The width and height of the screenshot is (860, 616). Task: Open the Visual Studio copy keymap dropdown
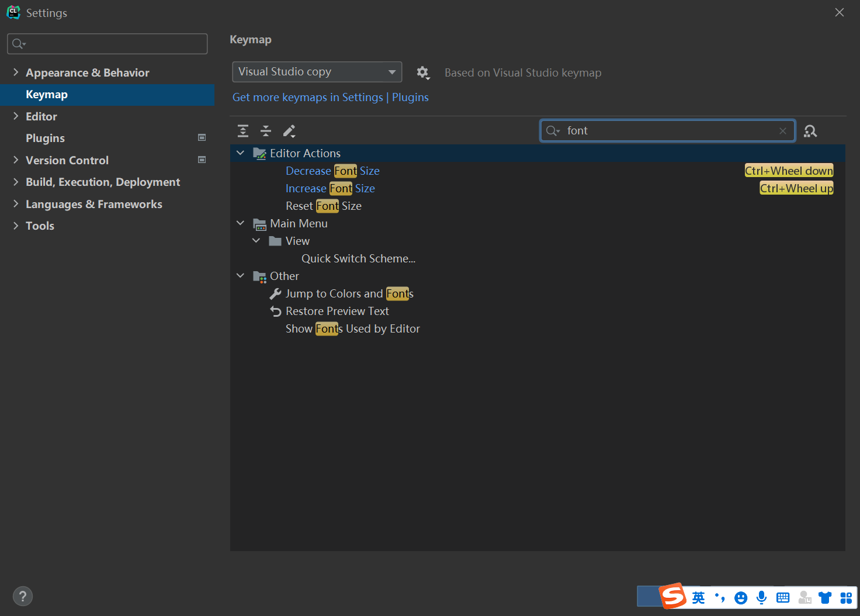317,72
